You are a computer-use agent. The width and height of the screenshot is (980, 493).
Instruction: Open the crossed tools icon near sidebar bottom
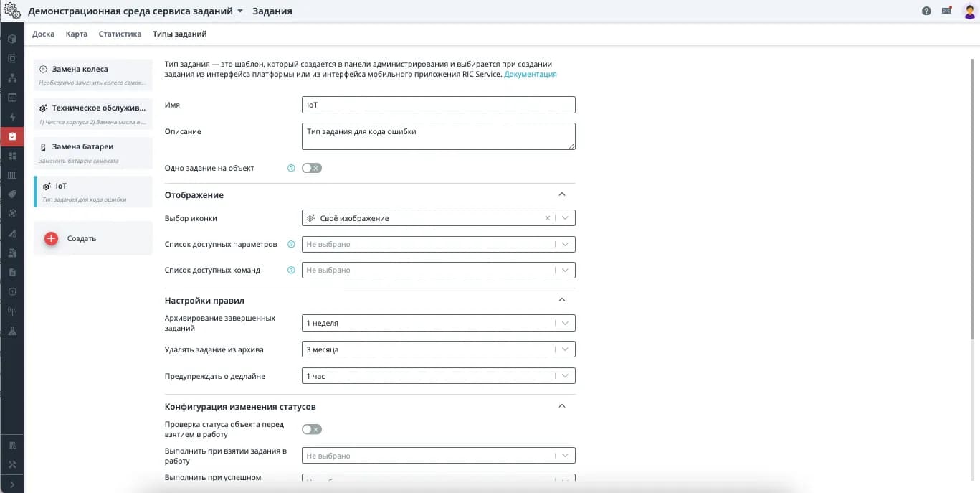(x=12, y=464)
